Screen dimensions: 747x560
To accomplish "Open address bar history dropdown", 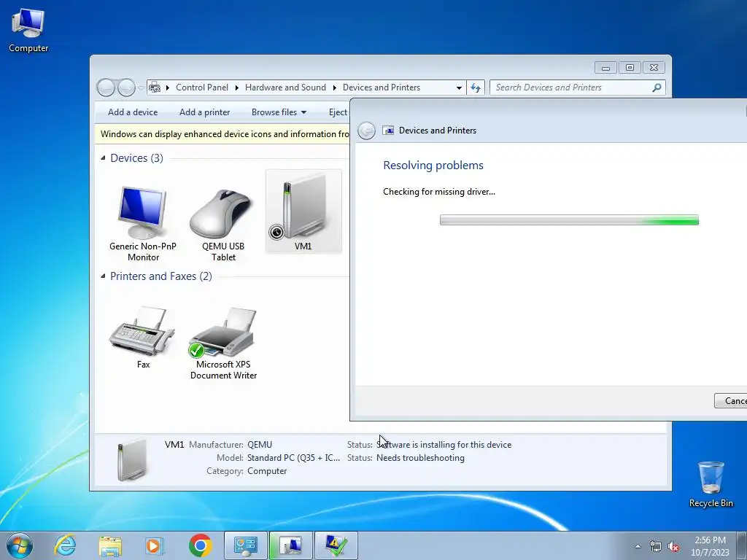I will pos(459,87).
